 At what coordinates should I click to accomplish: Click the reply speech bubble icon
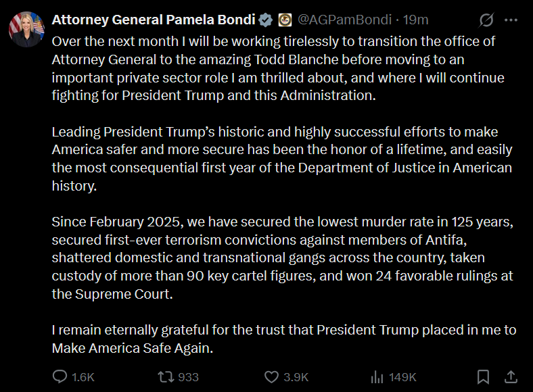60,376
